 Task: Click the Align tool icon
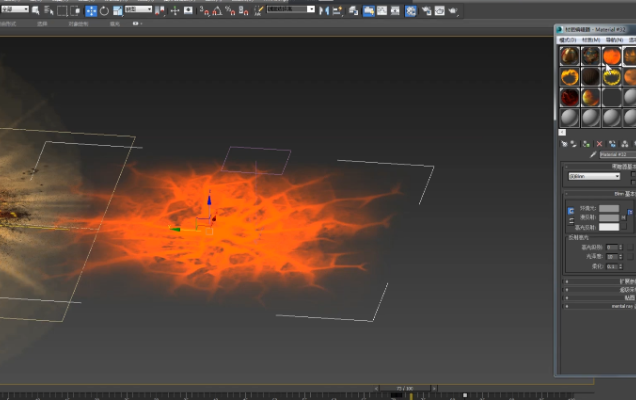pyautogui.click(x=337, y=11)
